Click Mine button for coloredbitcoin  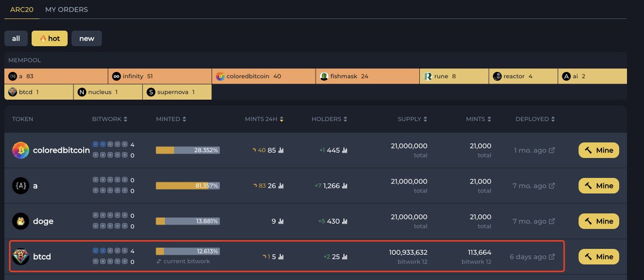pos(598,150)
